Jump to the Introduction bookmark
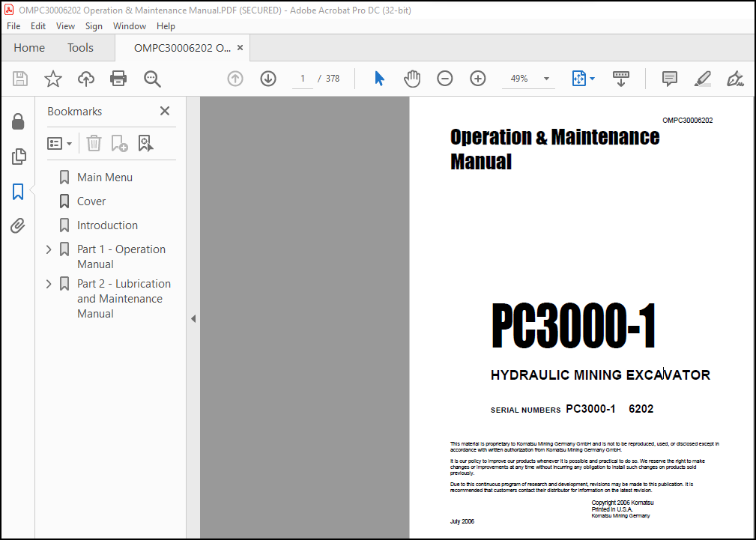 click(x=107, y=225)
